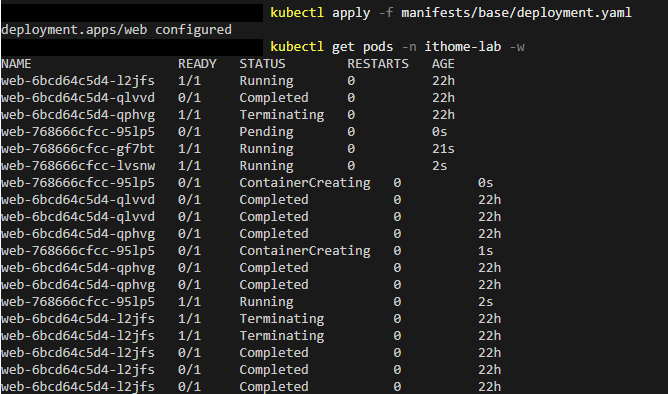Image resolution: width=668 pixels, height=394 pixels.
Task: Click the '21s' age value
Action: 443,149
